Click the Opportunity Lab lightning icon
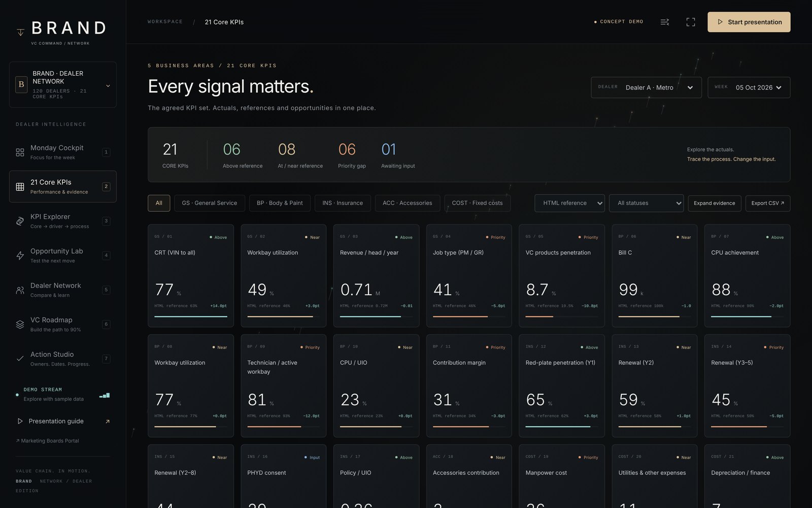 [x=20, y=256]
